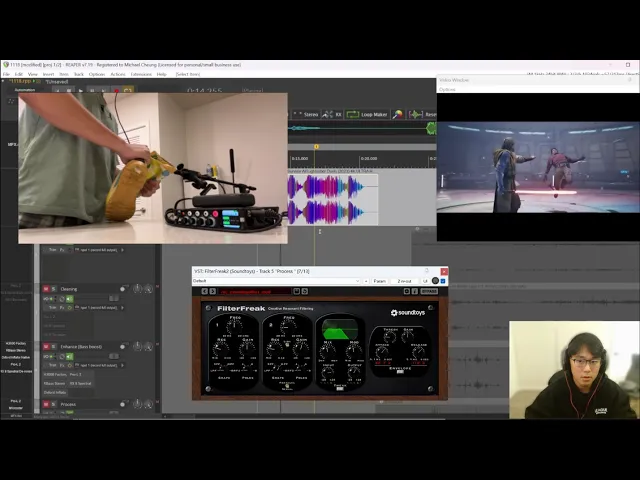Click the Automation button in the toolbar
Screen dimensions: 640x480
pos(25,90)
